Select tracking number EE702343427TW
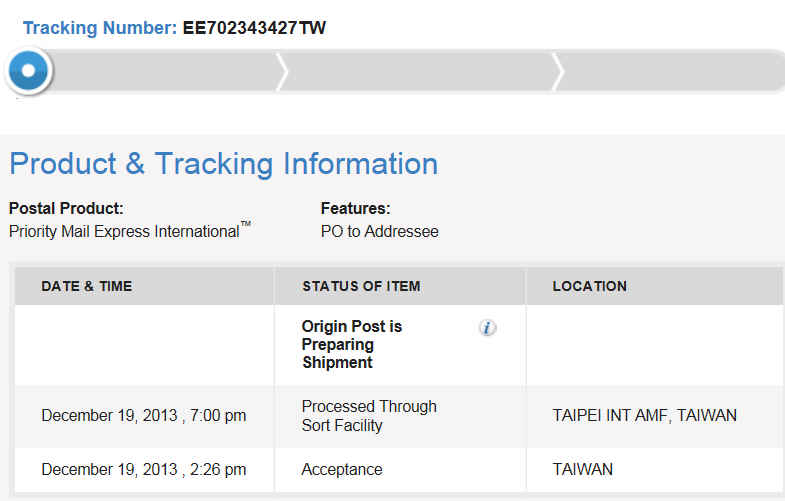This screenshot has width=785, height=501. pyautogui.click(x=254, y=28)
